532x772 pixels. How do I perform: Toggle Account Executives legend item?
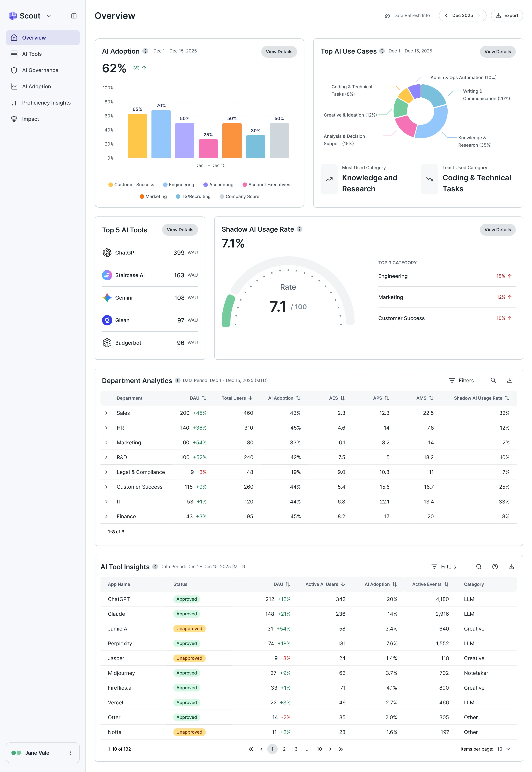(266, 185)
